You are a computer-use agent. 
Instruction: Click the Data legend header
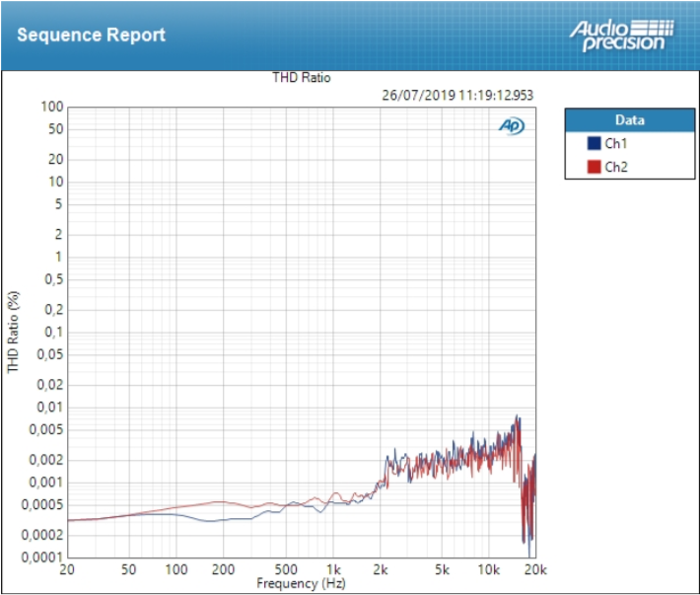629,119
